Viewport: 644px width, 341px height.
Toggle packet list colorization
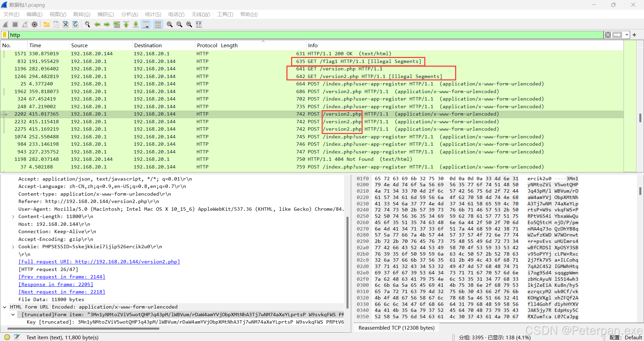[x=158, y=24]
